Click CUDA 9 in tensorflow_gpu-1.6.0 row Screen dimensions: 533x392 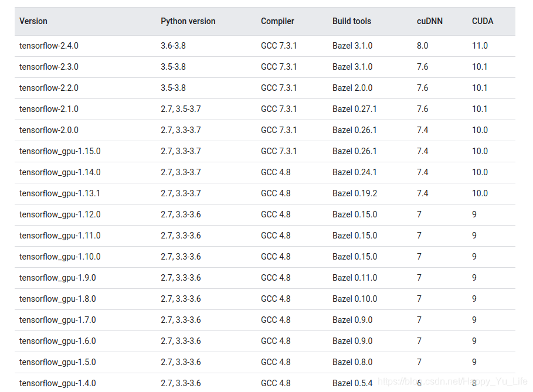click(x=474, y=340)
